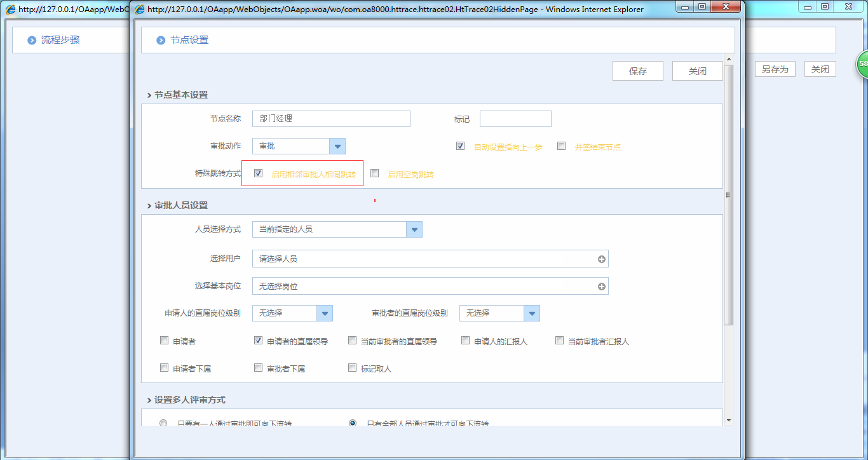The image size is (868, 460).
Task: Click the 另存为 button
Action: 775,69
